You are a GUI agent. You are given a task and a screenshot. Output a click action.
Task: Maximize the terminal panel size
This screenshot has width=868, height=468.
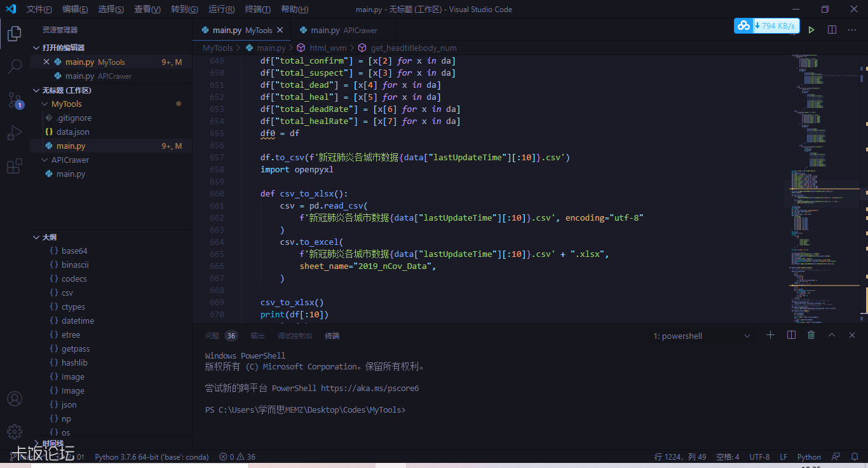[832, 335]
